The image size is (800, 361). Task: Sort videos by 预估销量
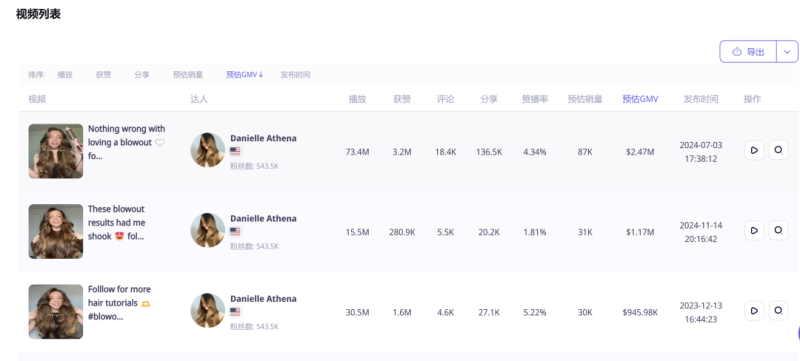pyautogui.click(x=188, y=74)
